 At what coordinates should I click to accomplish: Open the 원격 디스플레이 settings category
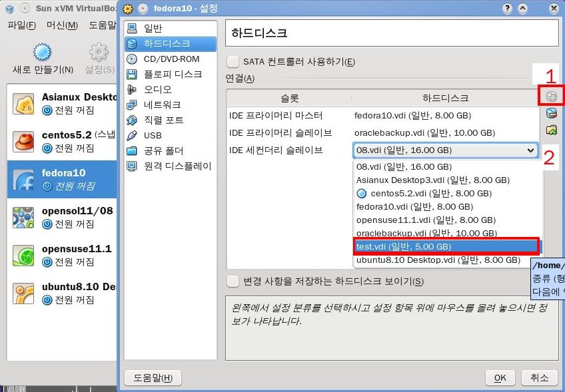click(x=171, y=166)
